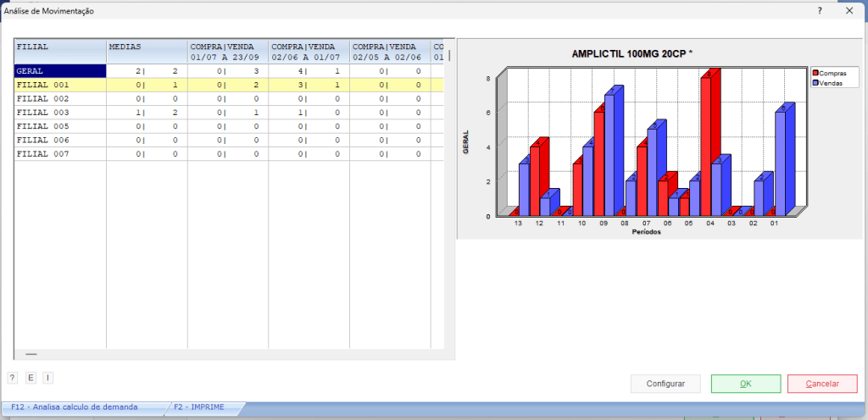This screenshot has width=868, height=420.
Task: Select the FILIAL 001 row
Action: click(x=59, y=86)
